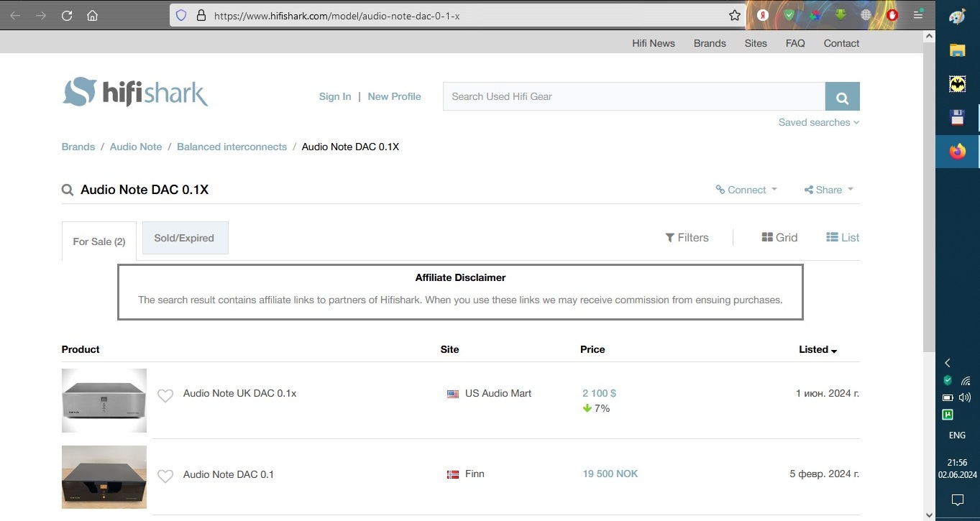
Task: Click the US Audio Mart site name
Action: (x=498, y=393)
